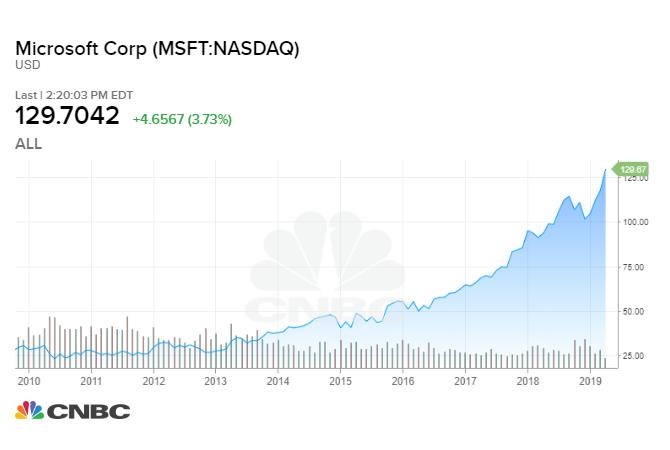Screen dimensions: 670x450
Task: Click the CNBC peacock logo icon
Action: coord(30,411)
